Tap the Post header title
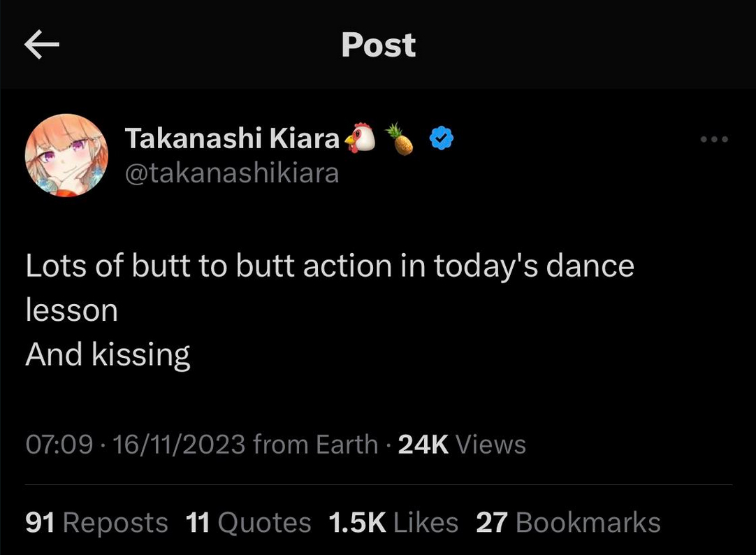Viewport: 756px width, 555px height. [x=379, y=45]
